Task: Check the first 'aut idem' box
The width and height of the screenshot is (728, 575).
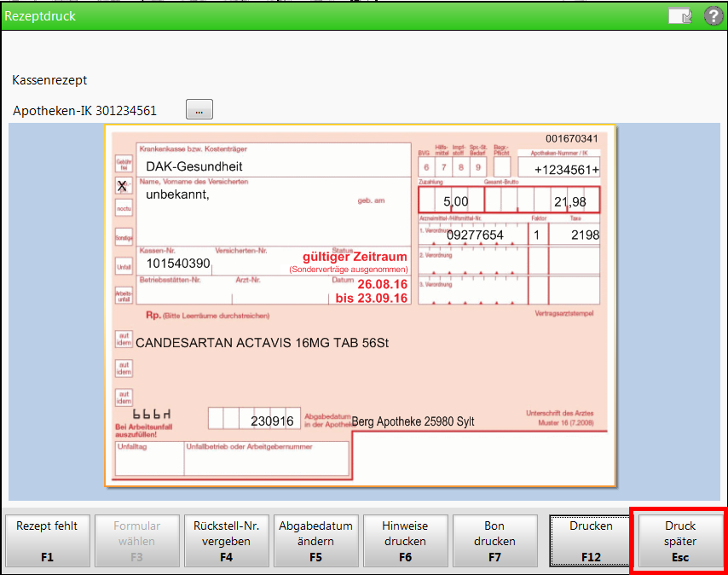Action: [x=124, y=340]
